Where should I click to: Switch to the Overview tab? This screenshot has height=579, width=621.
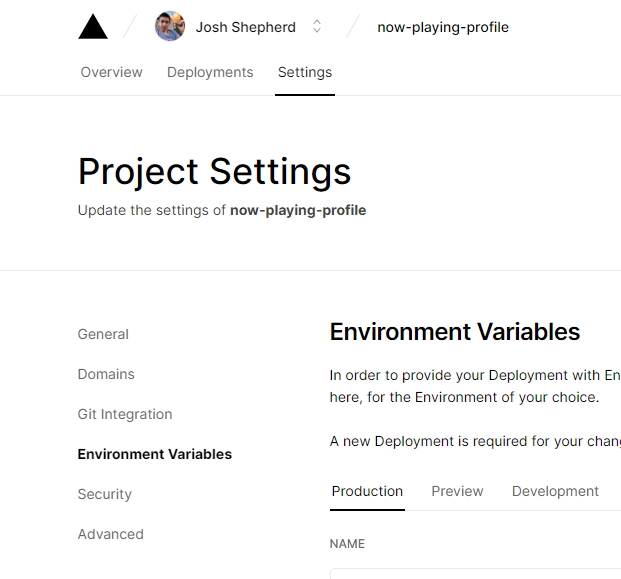click(x=111, y=72)
